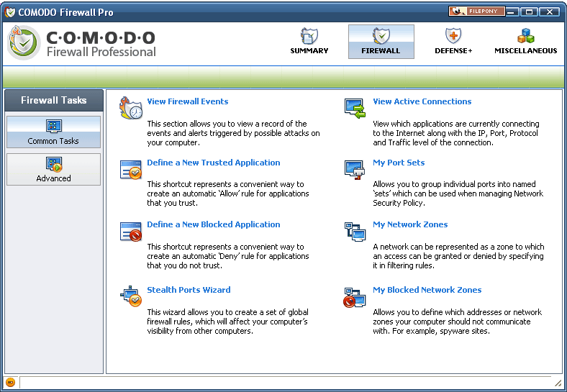Click the My Blocked Network Zones icon
This screenshot has width=567, height=392.
point(355,296)
